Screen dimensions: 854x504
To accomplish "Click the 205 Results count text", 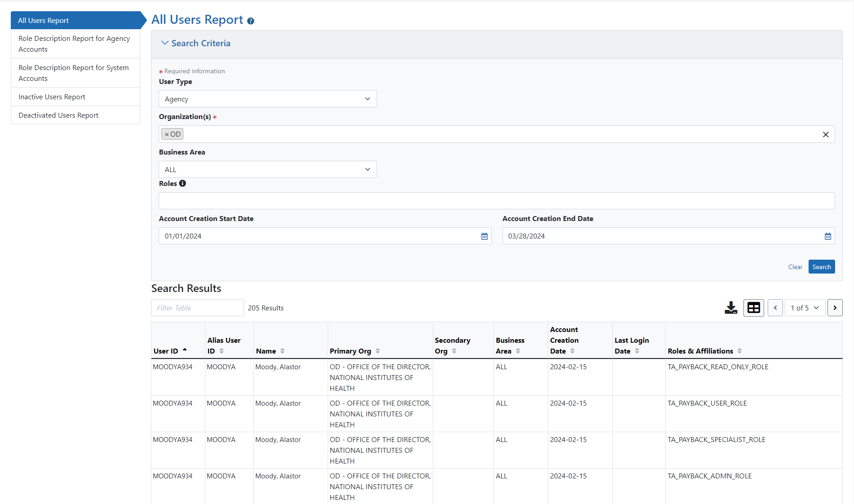I will pos(266,308).
